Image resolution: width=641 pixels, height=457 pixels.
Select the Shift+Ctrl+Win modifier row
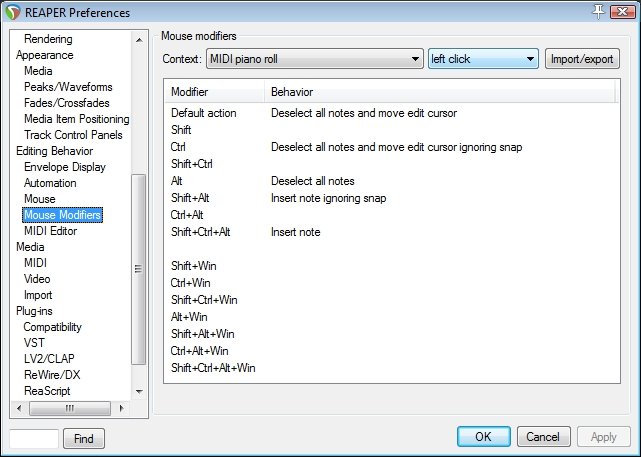pyautogui.click(x=392, y=300)
